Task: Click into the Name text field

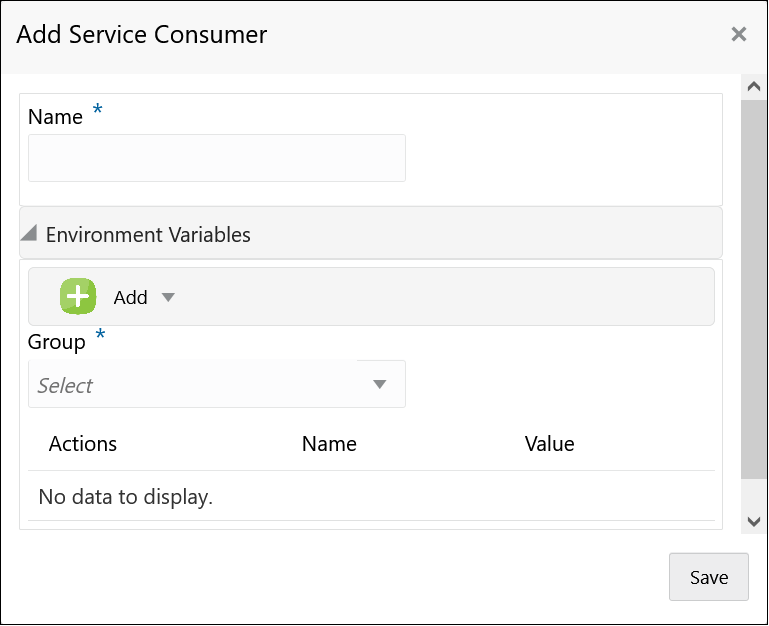Action: (x=217, y=158)
